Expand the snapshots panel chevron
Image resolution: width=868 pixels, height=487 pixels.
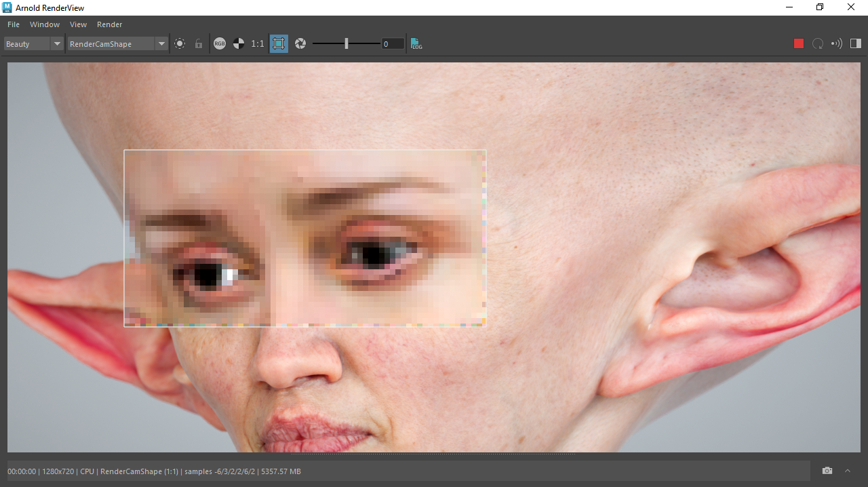pos(847,470)
